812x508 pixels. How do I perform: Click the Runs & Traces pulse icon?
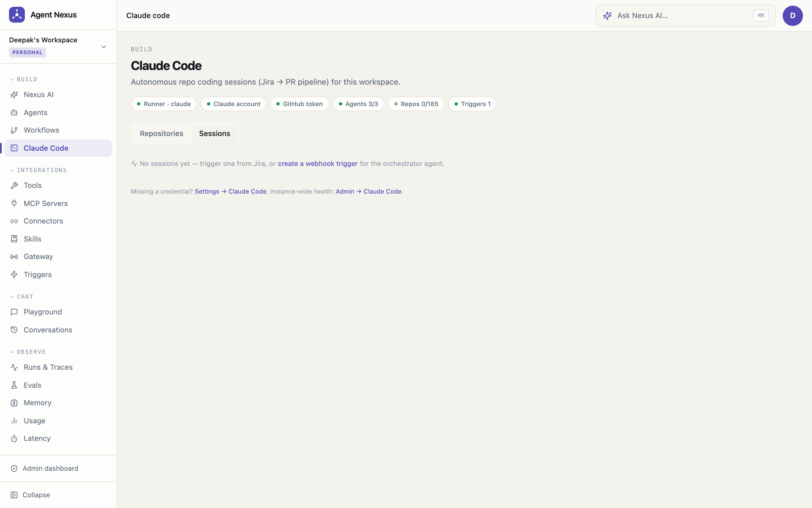click(x=14, y=367)
